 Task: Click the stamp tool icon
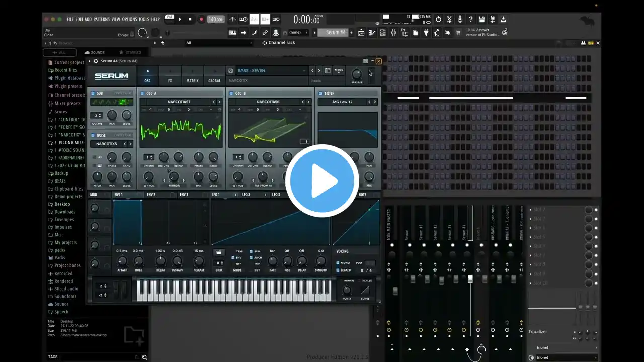click(x=276, y=32)
